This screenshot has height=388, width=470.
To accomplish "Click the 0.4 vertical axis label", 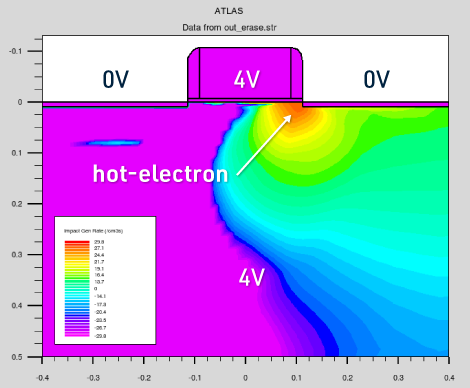I will coord(17,306).
